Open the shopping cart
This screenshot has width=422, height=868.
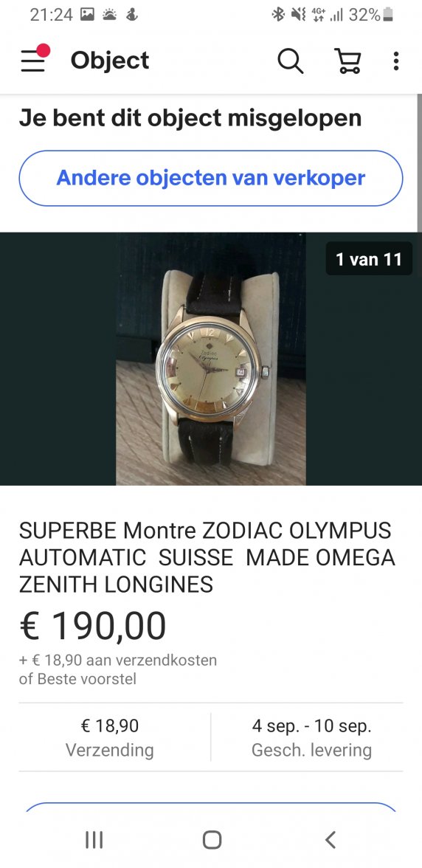coord(348,61)
